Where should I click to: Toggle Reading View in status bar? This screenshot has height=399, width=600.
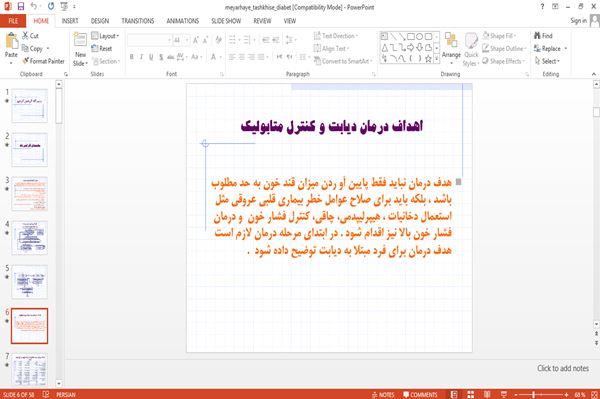point(487,394)
